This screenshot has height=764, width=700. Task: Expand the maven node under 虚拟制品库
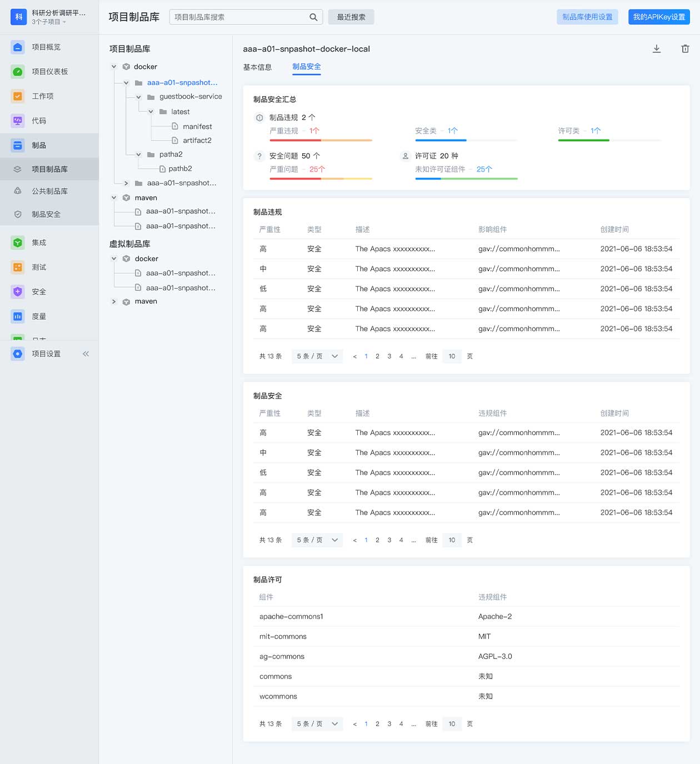pyautogui.click(x=114, y=301)
